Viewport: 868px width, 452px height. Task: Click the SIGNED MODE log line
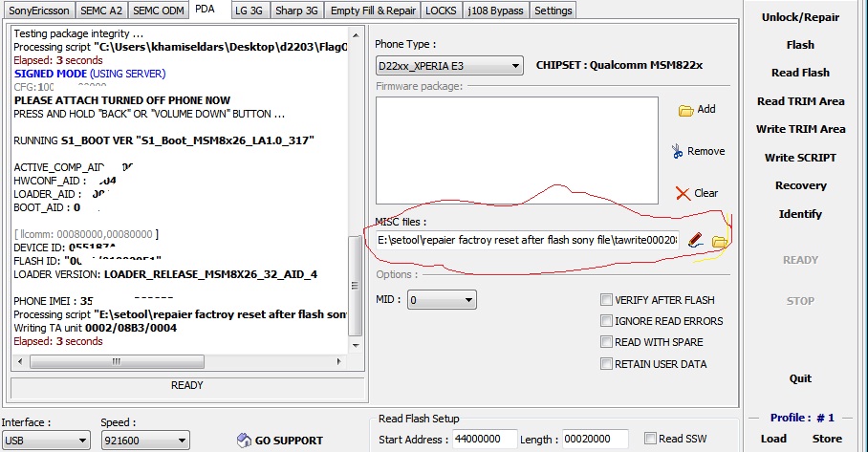90,74
